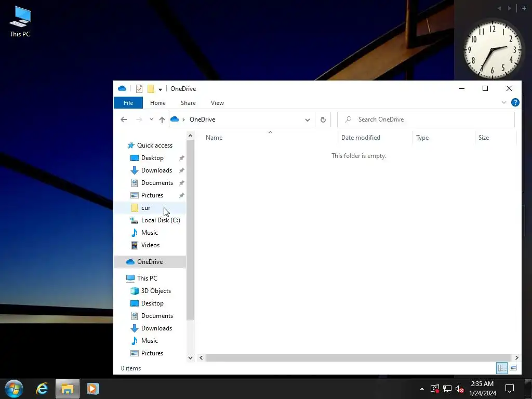Select This PC in the navigation pane
The height and width of the screenshot is (399, 532).
pos(147,278)
